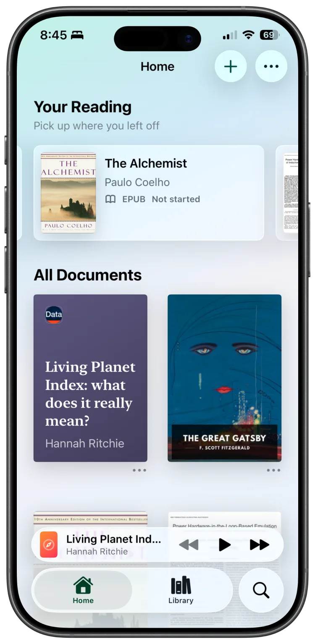Tap the Your Reading heading
The image size is (315, 644).
coord(83,107)
